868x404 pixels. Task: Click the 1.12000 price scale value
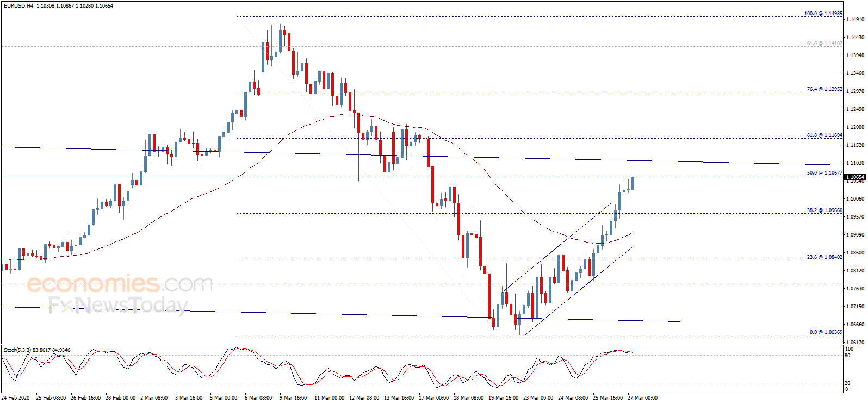(x=855, y=127)
